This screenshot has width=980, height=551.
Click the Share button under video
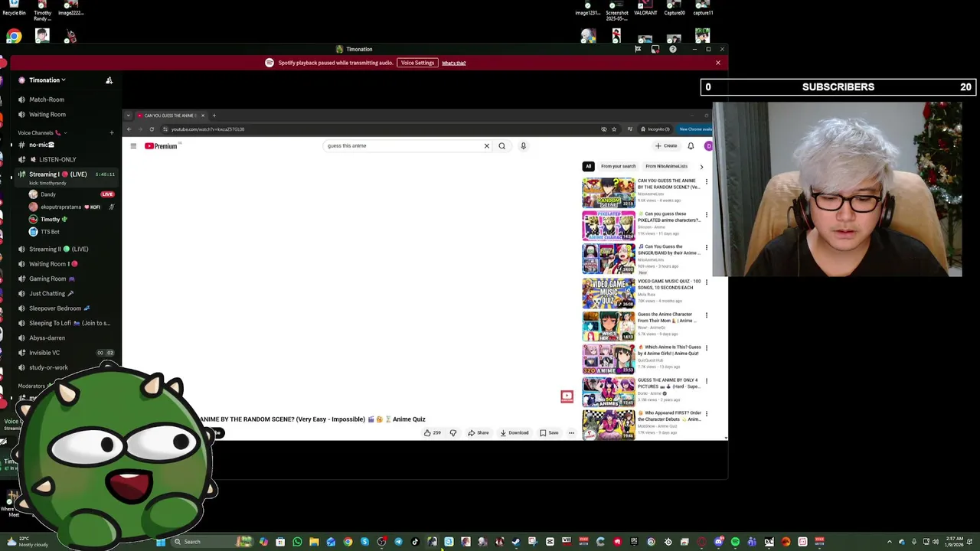coord(479,433)
